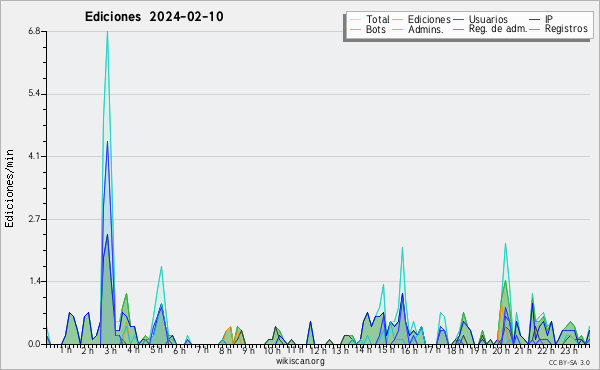Click the Total peak near 16 h
The height and width of the screenshot is (370, 600).
(x=402, y=248)
